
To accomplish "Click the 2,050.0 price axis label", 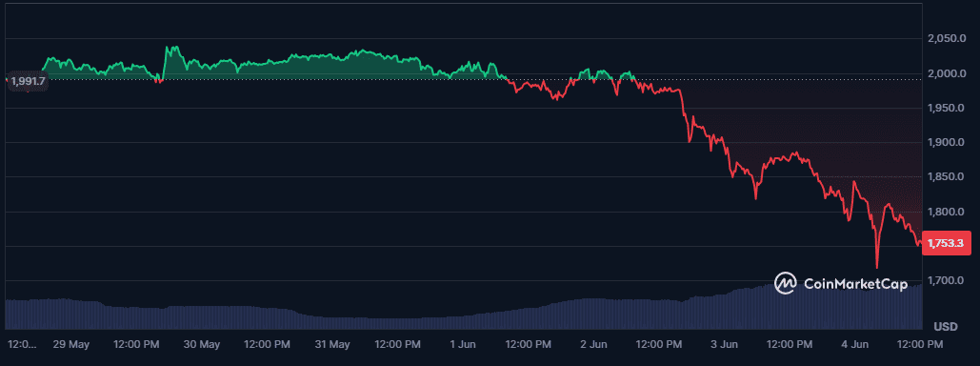I will [x=947, y=39].
